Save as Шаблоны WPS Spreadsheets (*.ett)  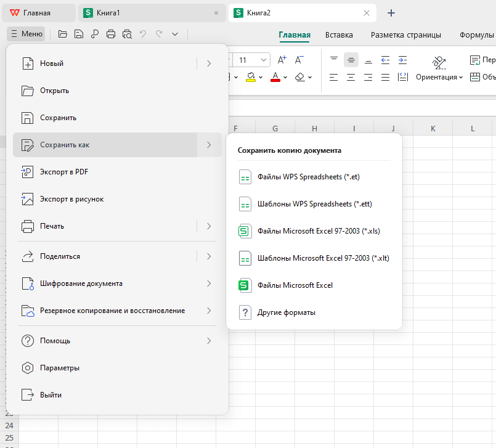point(314,204)
